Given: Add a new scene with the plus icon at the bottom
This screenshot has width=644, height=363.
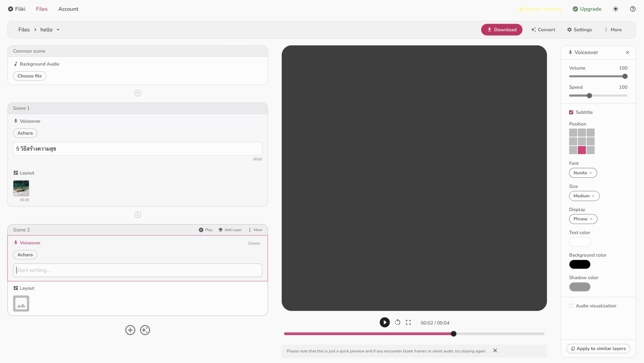Looking at the screenshot, I should (130, 330).
